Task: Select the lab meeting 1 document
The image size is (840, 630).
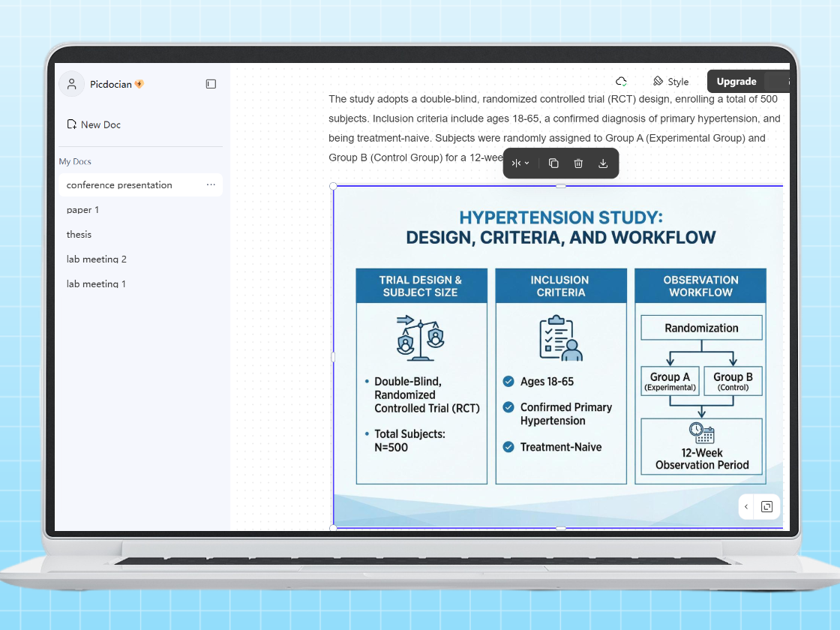Action: pos(97,283)
